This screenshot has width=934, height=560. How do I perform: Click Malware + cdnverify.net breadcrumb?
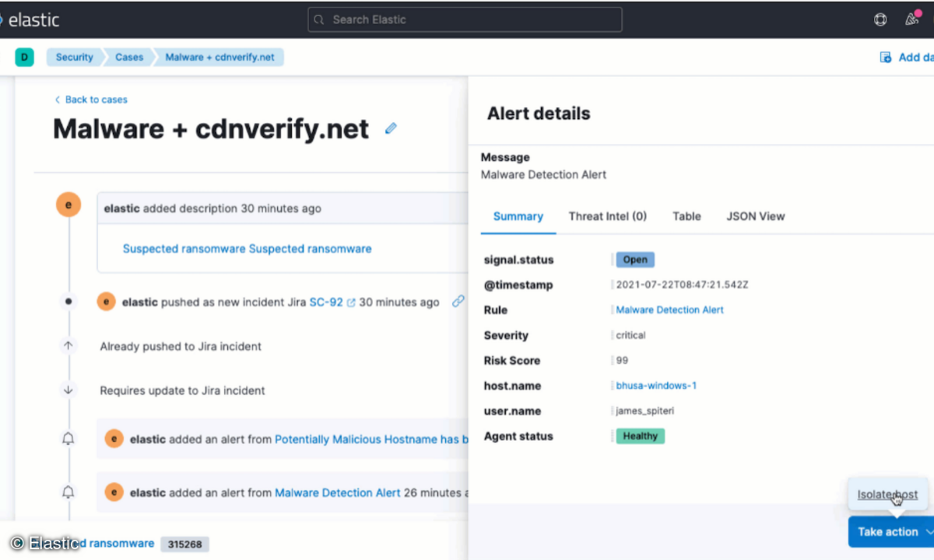[x=220, y=57]
